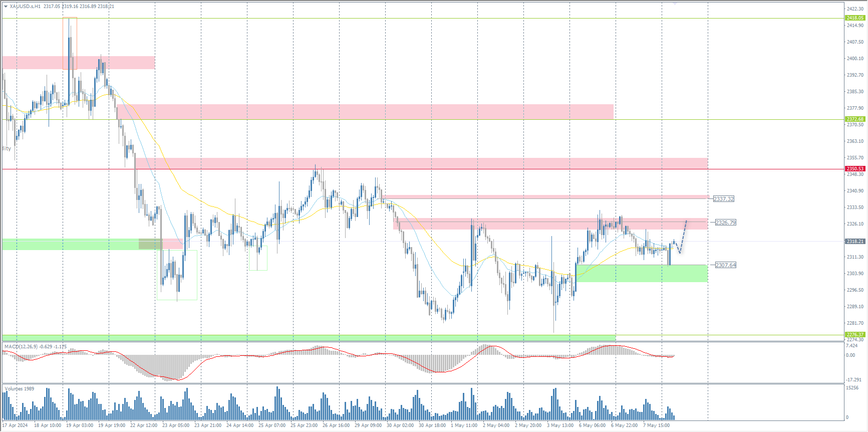Click the current price tag 2318.21
Screen dimensions: 868x432
[855, 242]
